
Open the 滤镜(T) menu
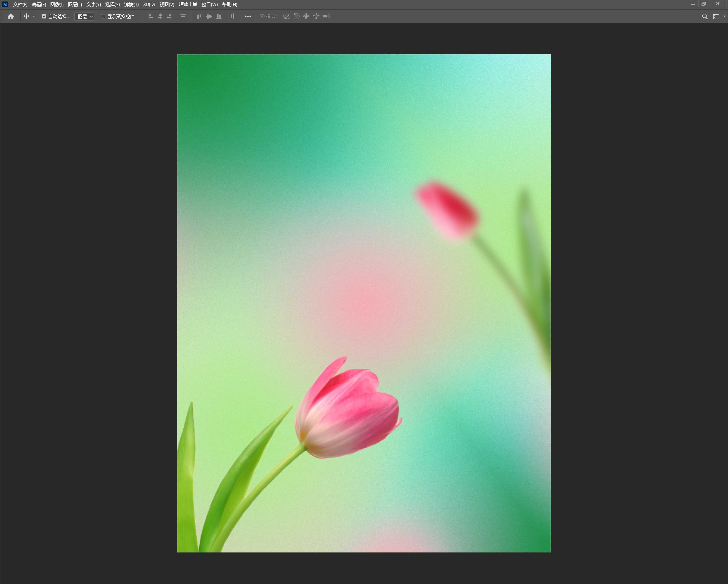[x=131, y=4]
